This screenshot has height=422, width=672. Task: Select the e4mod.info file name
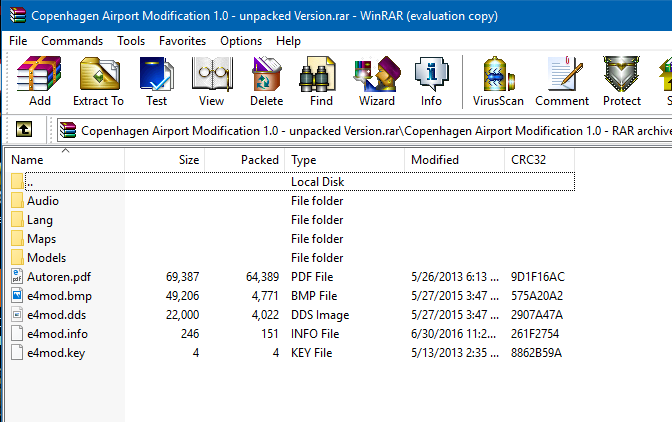(x=57, y=333)
